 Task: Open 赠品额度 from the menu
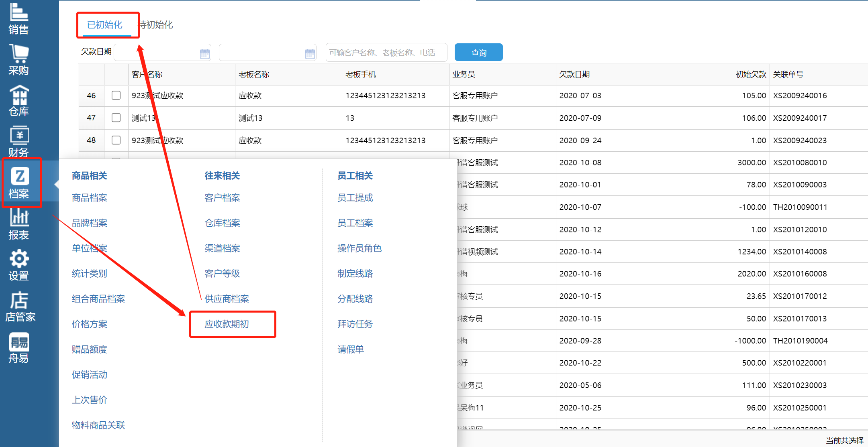pyautogui.click(x=90, y=349)
